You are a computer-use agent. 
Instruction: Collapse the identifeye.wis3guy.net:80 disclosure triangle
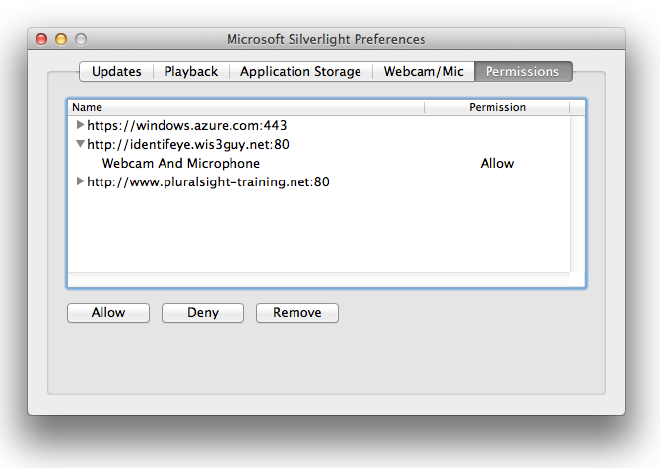80,144
